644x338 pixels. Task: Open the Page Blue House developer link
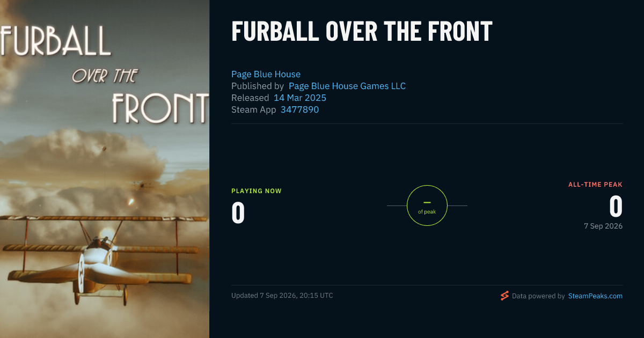pyautogui.click(x=266, y=74)
